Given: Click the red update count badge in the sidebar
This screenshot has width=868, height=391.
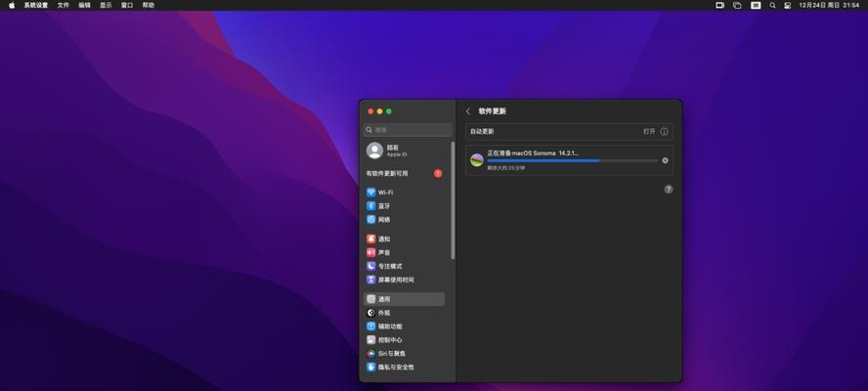Looking at the screenshot, I should click(438, 173).
